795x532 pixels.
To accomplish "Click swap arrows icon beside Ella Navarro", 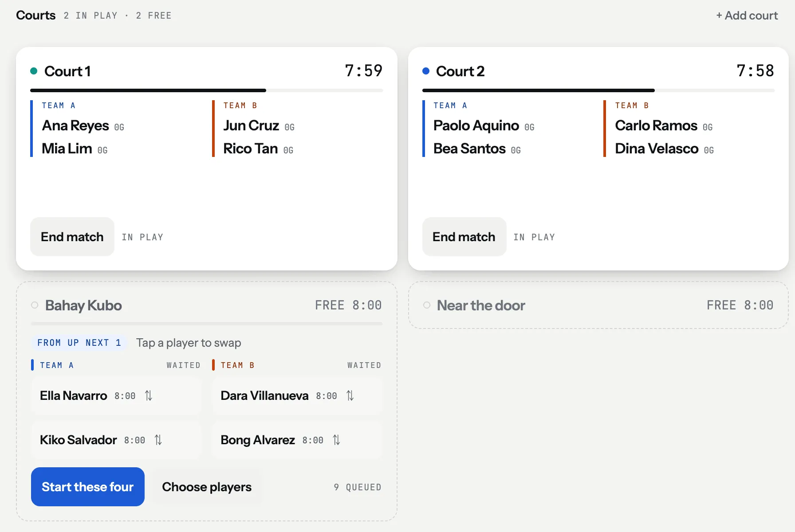I will click(149, 395).
